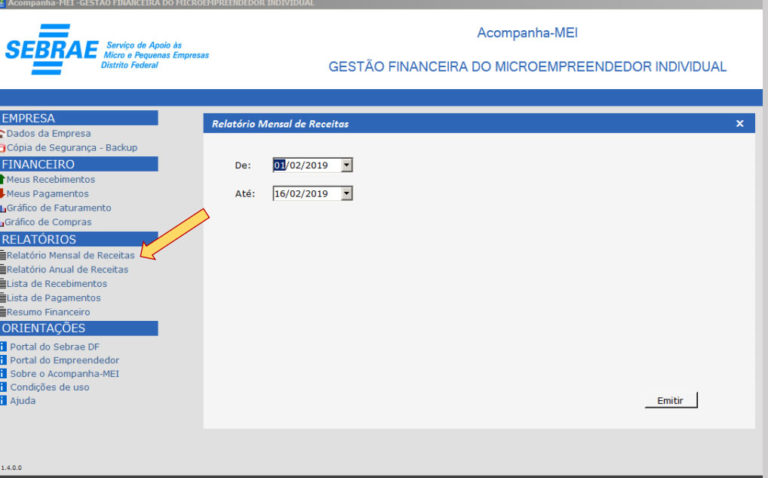This screenshot has width=768, height=478.
Task: Open Cópia de Segurança - Backup
Action: click(x=72, y=147)
